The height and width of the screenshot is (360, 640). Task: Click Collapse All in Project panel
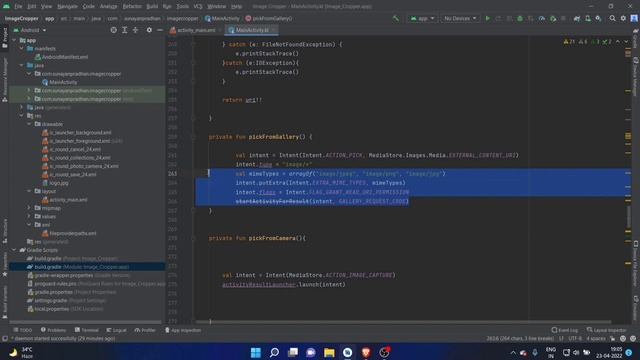136,30
